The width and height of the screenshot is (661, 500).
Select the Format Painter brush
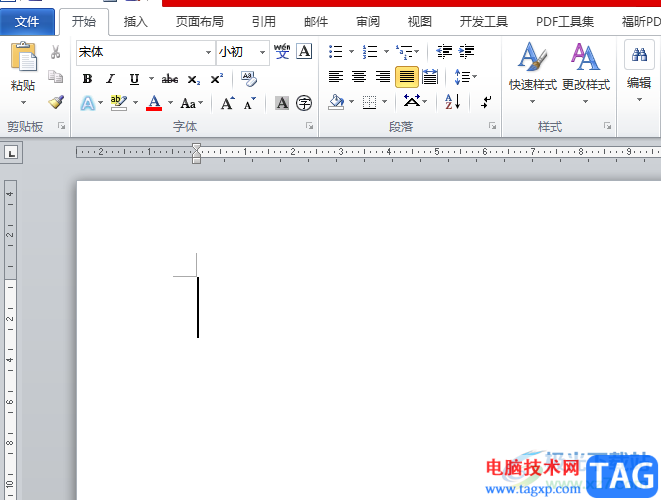pyautogui.click(x=56, y=102)
